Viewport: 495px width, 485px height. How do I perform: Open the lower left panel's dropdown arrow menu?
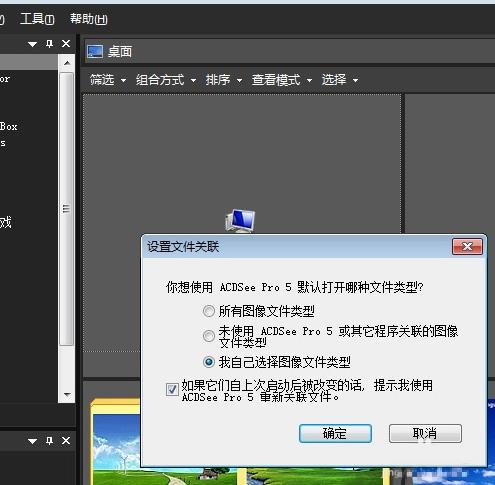(x=32, y=441)
